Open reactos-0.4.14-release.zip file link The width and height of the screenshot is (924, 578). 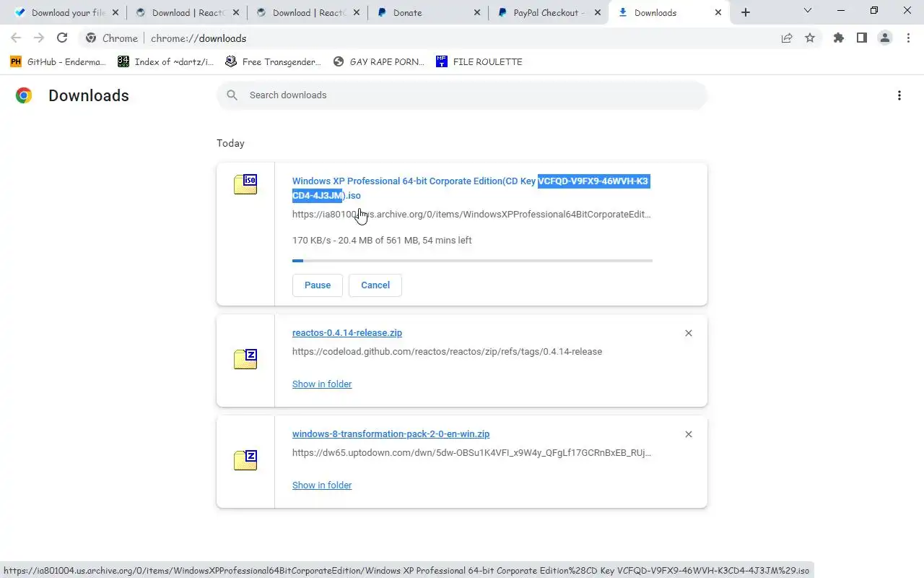coord(347,333)
